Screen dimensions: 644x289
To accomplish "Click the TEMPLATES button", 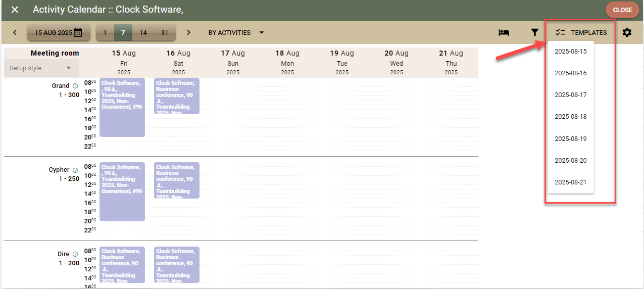I will point(580,32).
